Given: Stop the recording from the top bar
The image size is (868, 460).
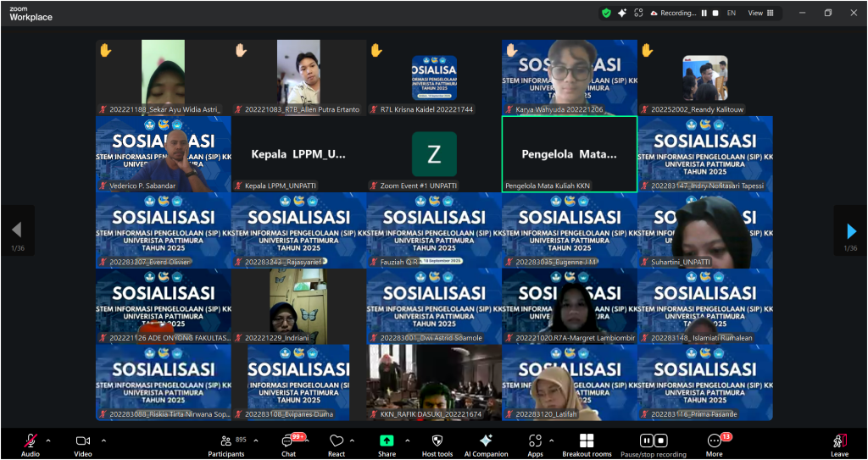Looking at the screenshot, I should click(715, 13).
